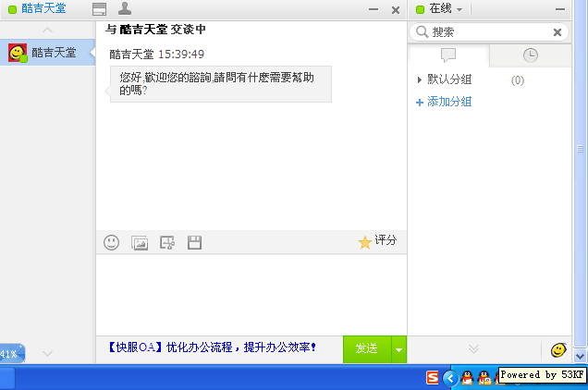The height and width of the screenshot is (390, 588).
Task: Click the chat input text area
Action: 251,295
